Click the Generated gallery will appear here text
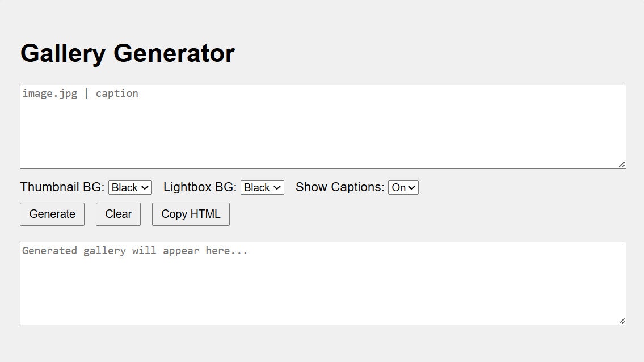This screenshot has height=362, width=644. [x=134, y=250]
